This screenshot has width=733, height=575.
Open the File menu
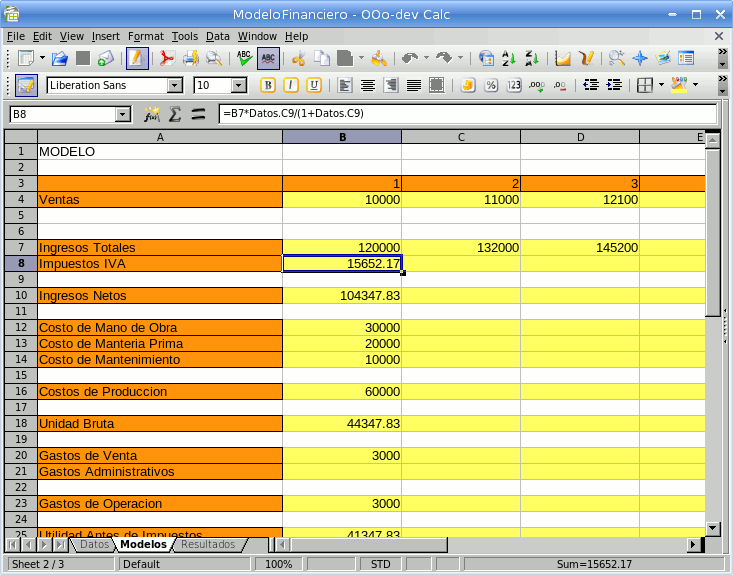click(x=16, y=36)
